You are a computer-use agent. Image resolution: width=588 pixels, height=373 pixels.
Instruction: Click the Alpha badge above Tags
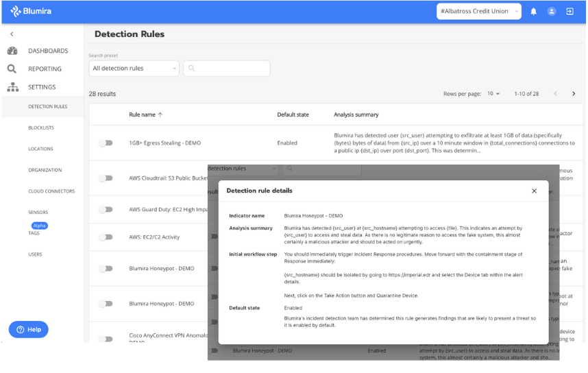point(39,226)
